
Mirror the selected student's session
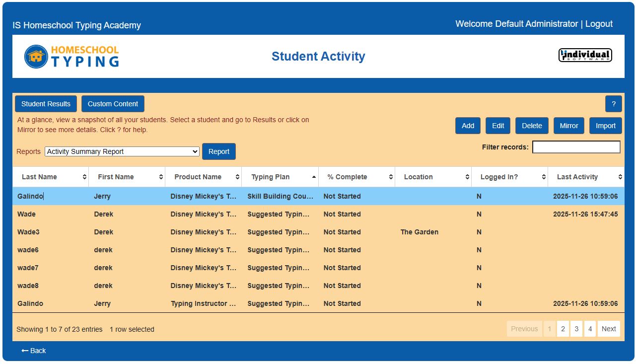tap(568, 126)
